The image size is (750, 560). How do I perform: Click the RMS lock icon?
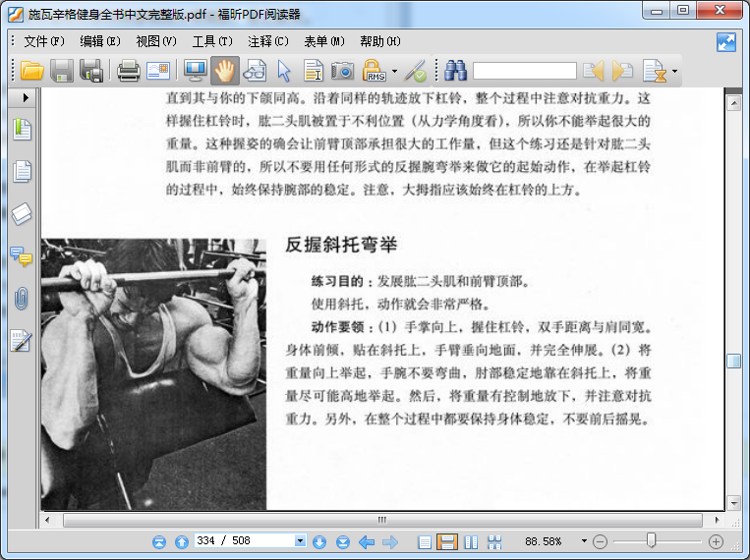pos(375,71)
